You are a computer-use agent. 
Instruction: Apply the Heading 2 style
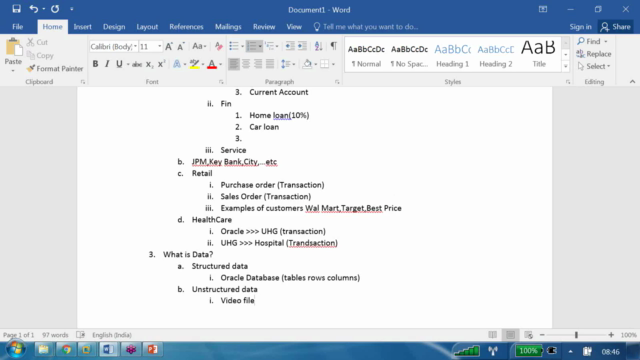(x=496, y=55)
